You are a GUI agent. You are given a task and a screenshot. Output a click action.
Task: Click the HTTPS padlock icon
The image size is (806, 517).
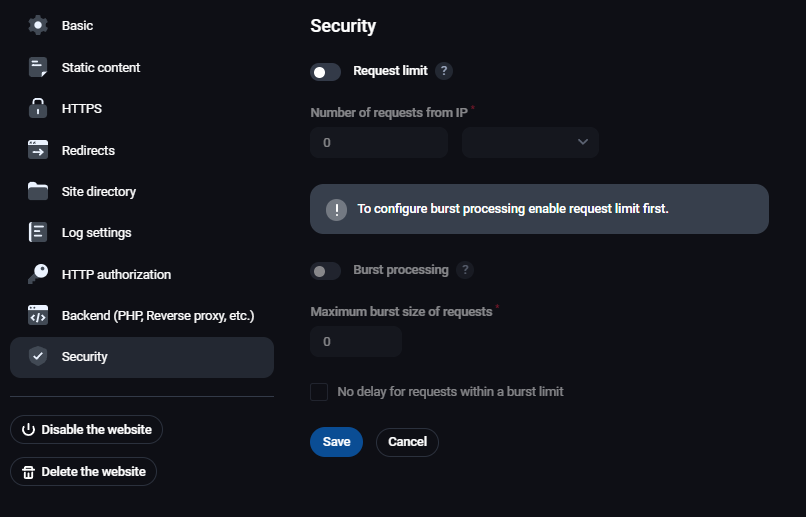tap(38, 109)
